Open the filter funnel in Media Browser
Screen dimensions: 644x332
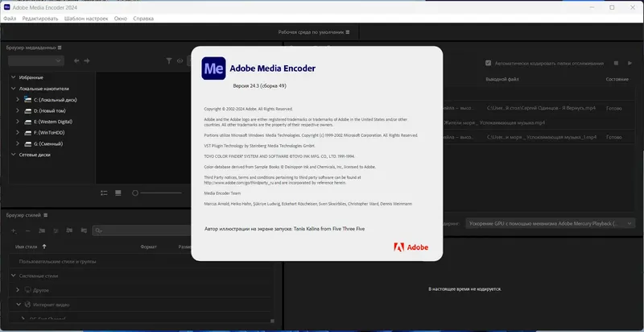[x=169, y=60]
